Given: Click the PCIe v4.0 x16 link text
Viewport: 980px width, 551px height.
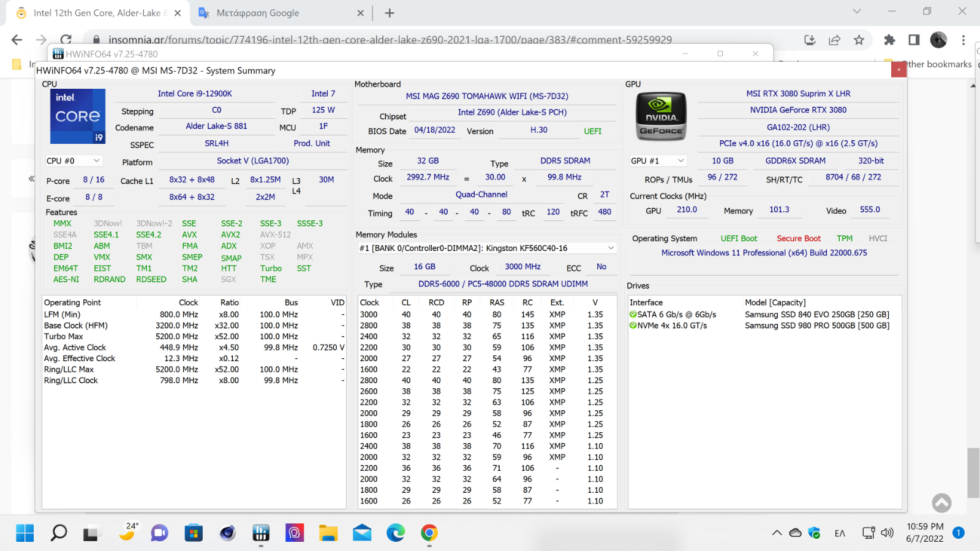Looking at the screenshot, I should 798,143.
